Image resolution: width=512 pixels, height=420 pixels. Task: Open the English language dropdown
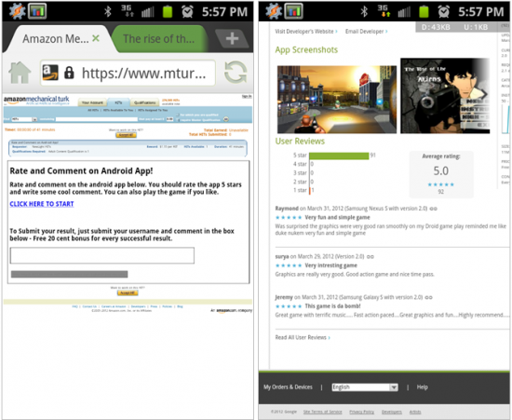click(x=365, y=387)
